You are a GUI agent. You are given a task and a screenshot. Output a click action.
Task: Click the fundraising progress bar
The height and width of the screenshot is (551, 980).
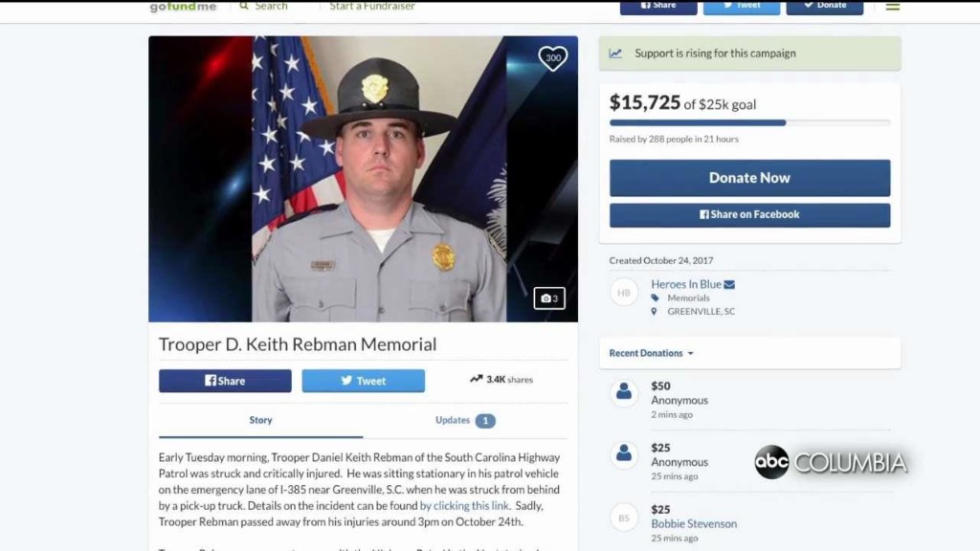pyautogui.click(x=749, y=123)
